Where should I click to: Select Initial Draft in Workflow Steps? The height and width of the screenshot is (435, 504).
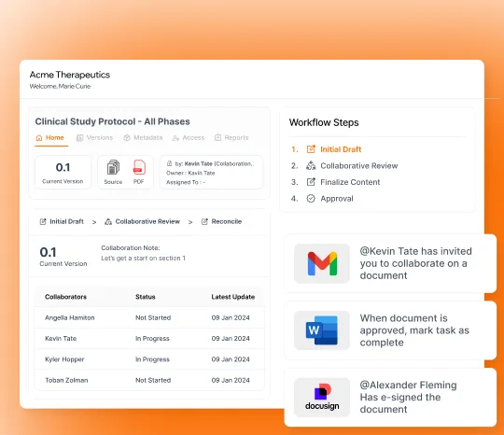(341, 149)
